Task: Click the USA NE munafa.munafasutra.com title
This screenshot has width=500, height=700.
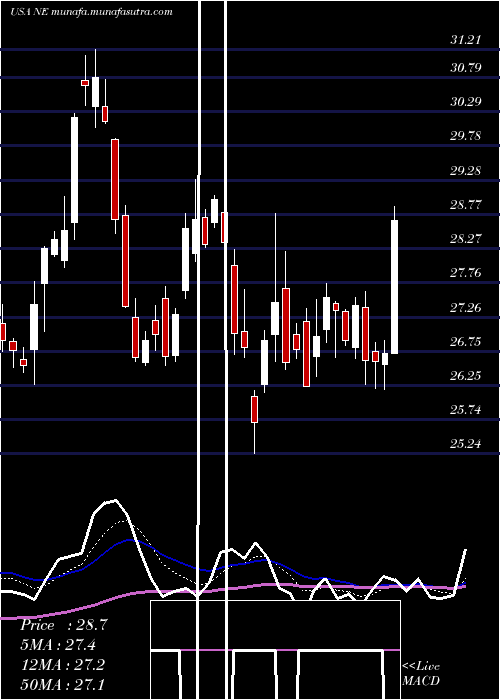Action: 91,12
